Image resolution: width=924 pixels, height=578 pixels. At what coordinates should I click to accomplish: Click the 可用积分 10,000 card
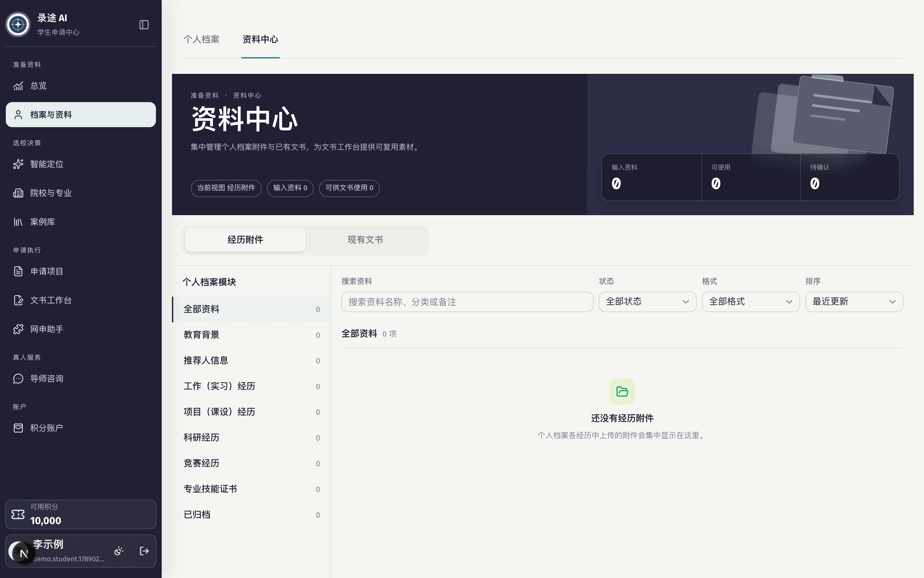point(81,514)
